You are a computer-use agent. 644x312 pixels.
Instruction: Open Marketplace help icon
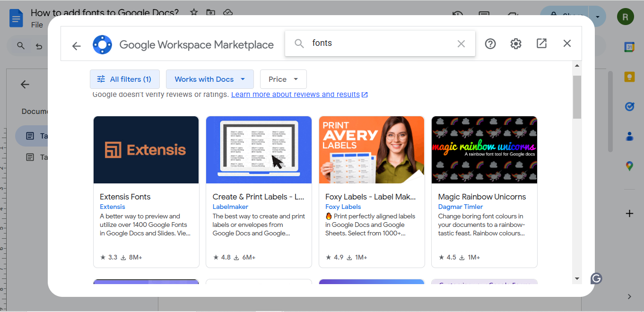click(x=490, y=43)
